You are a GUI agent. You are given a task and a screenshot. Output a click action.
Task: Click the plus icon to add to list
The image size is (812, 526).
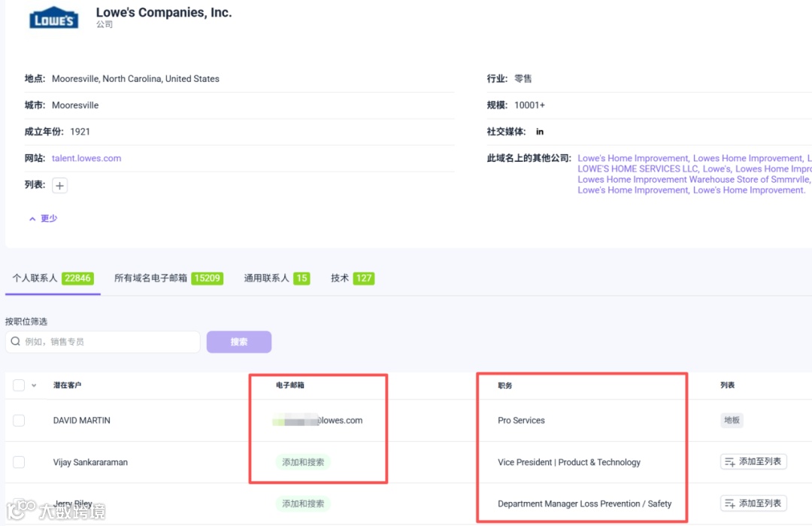coord(59,186)
